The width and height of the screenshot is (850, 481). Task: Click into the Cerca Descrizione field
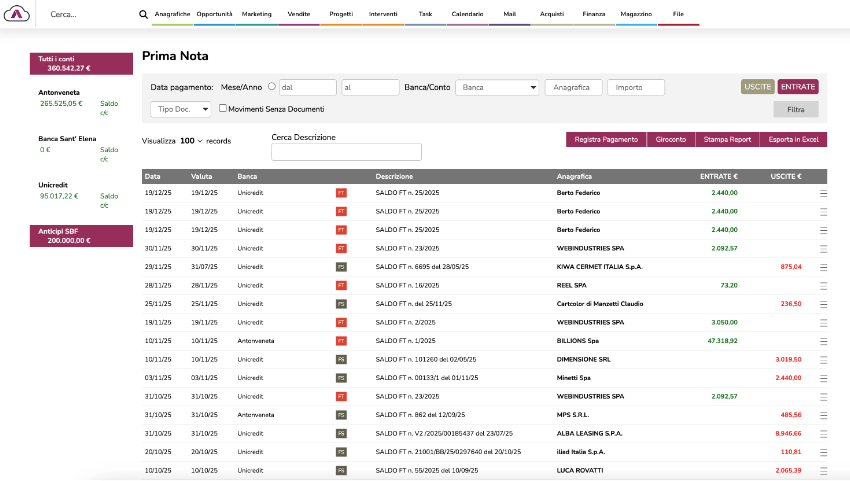(346, 152)
